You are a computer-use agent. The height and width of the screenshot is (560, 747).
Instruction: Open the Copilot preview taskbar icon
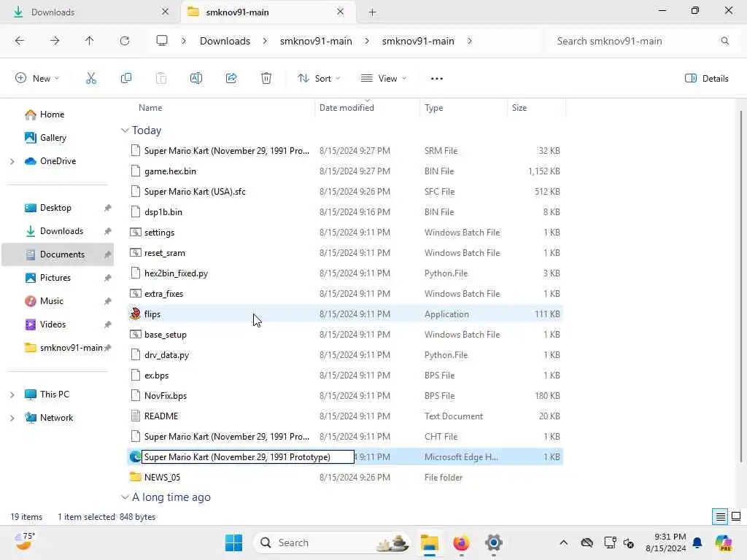724,542
